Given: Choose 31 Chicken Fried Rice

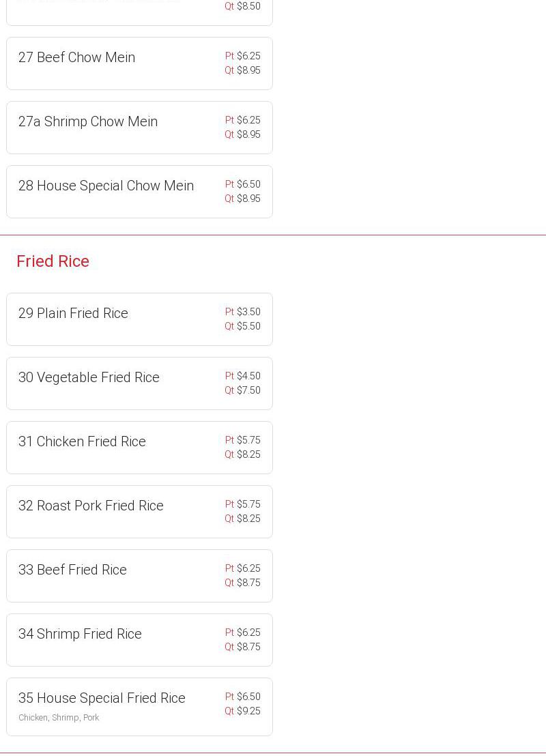Looking at the screenshot, I should pos(82,441).
